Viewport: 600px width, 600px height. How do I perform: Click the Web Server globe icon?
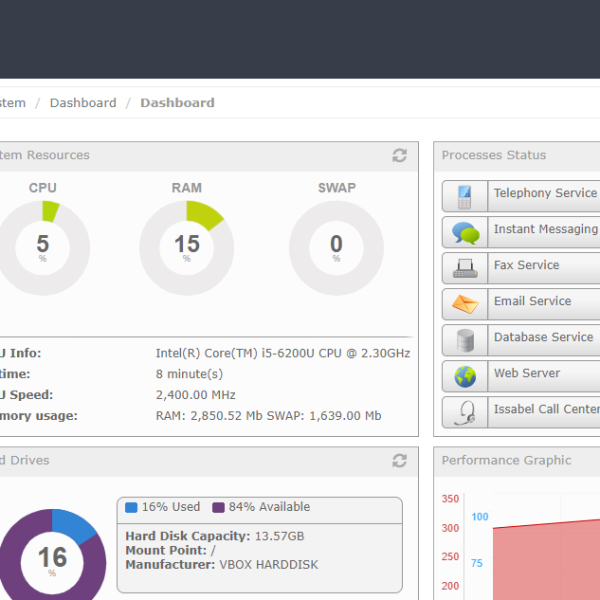click(x=465, y=376)
